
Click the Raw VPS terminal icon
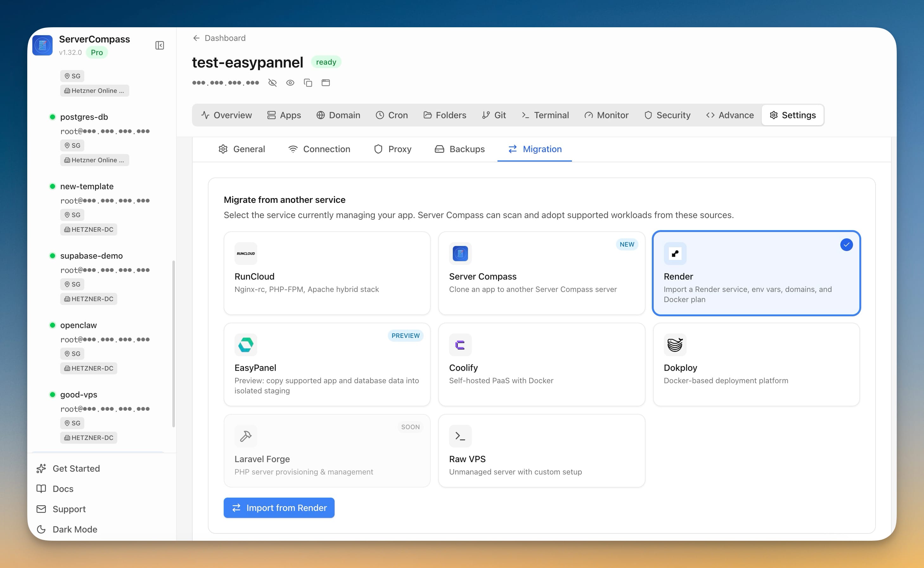click(x=460, y=436)
